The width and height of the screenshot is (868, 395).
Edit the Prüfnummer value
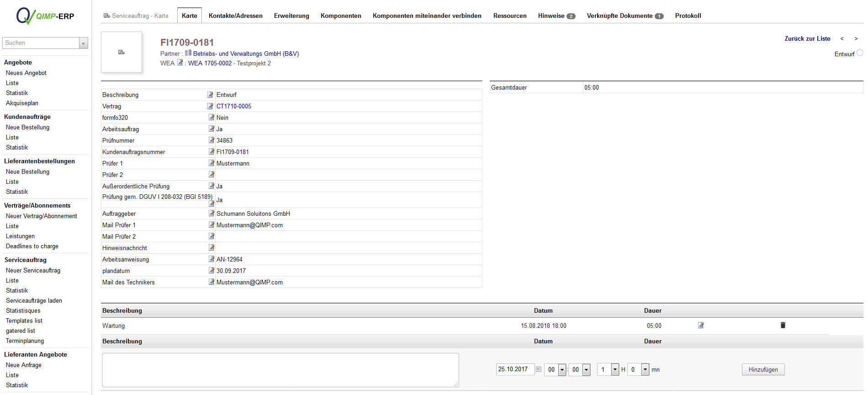[x=212, y=140]
